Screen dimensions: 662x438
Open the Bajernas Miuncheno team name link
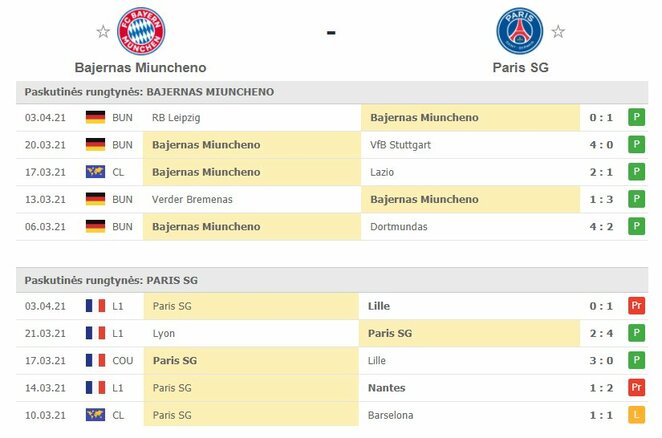[x=141, y=68]
